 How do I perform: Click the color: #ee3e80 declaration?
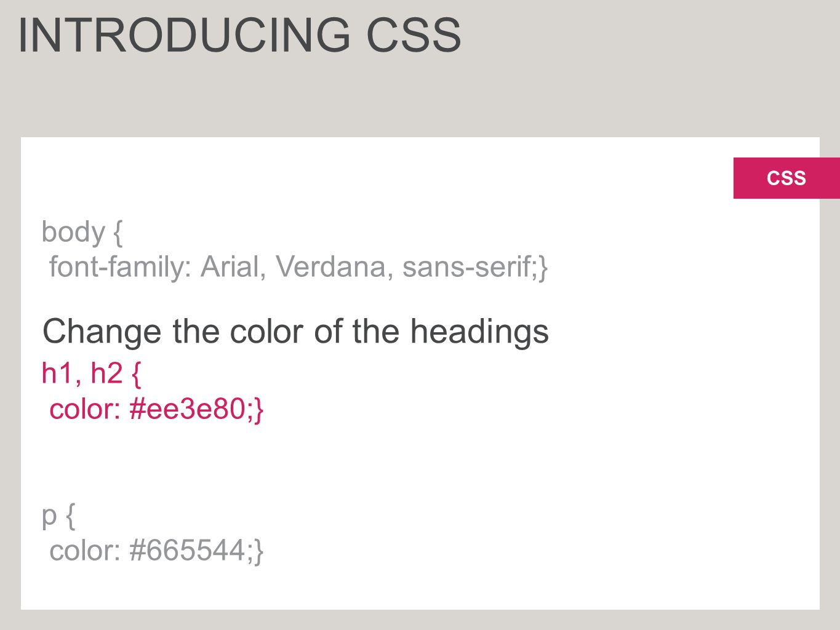156,409
